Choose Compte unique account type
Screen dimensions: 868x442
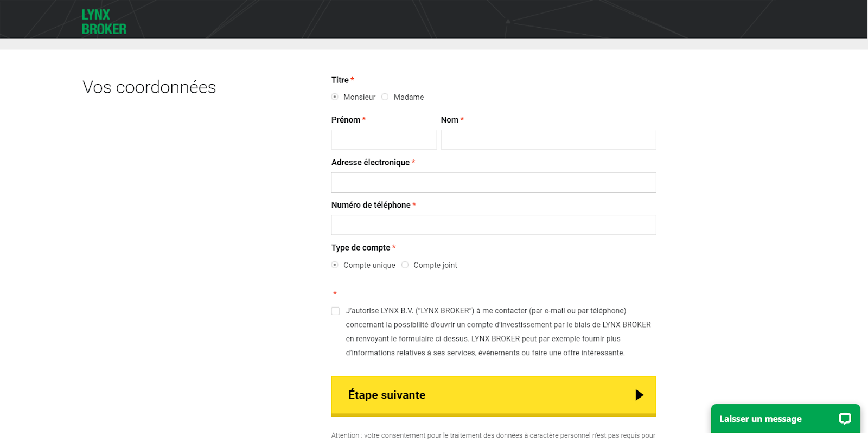(335, 265)
